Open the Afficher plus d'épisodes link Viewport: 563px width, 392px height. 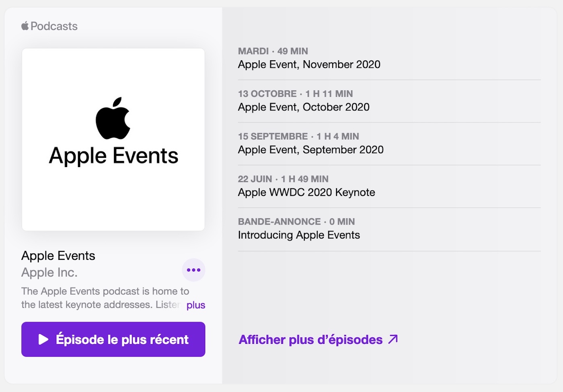pyautogui.click(x=318, y=339)
